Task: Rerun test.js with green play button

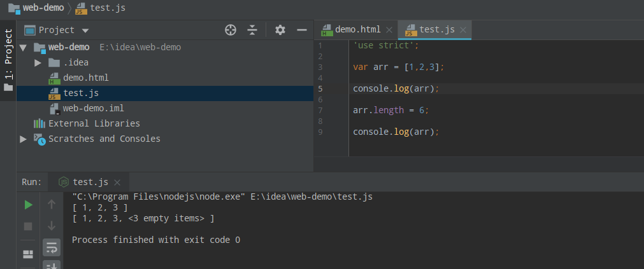Action: [x=28, y=205]
